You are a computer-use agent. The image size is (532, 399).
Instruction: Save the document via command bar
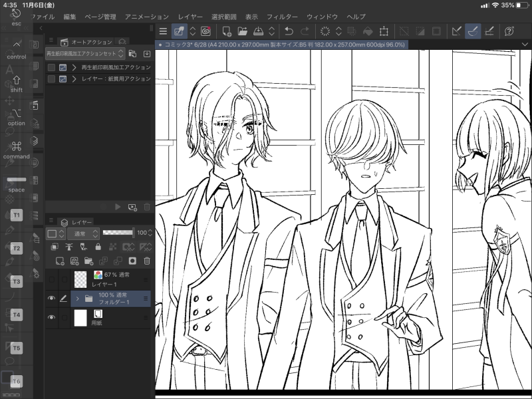[259, 31]
